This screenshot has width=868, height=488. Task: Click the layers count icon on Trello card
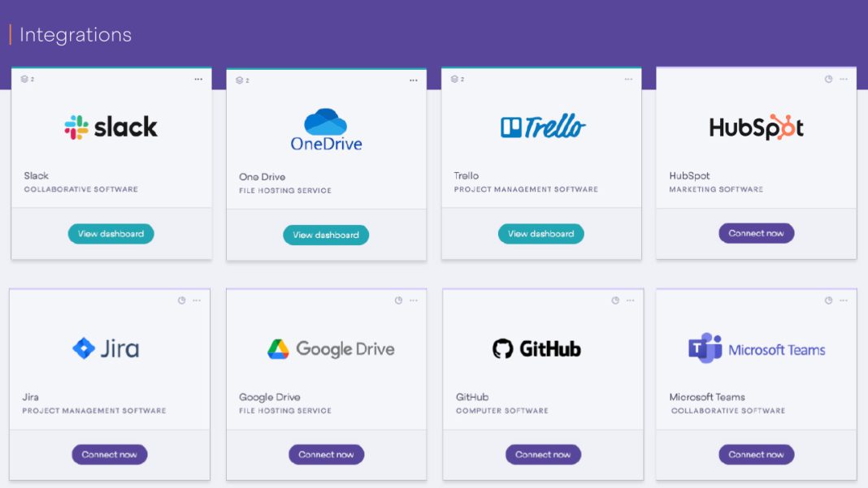[454, 79]
